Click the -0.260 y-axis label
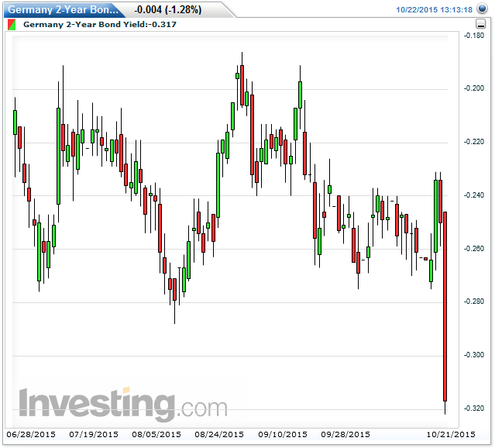This screenshot has height=448, width=495. [x=474, y=248]
